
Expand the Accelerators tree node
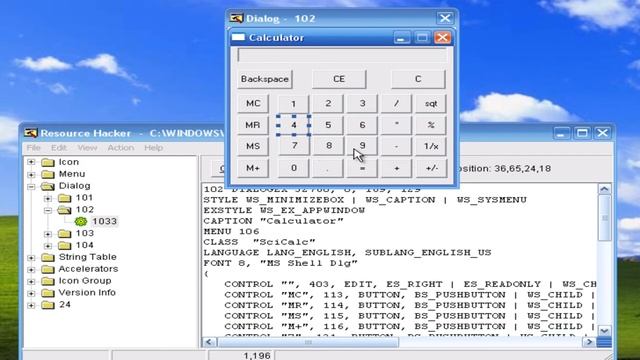click(x=31, y=269)
